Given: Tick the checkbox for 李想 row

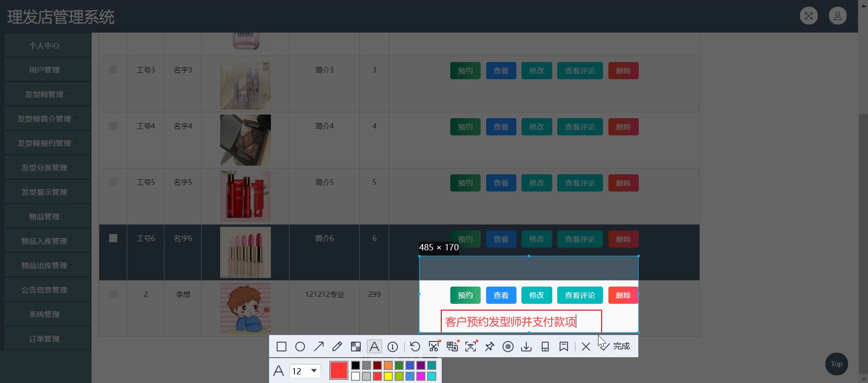Looking at the screenshot, I should 113,294.
